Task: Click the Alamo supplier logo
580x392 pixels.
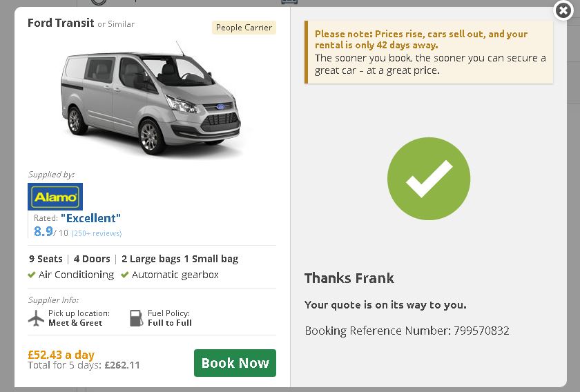Action: click(55, 197)
